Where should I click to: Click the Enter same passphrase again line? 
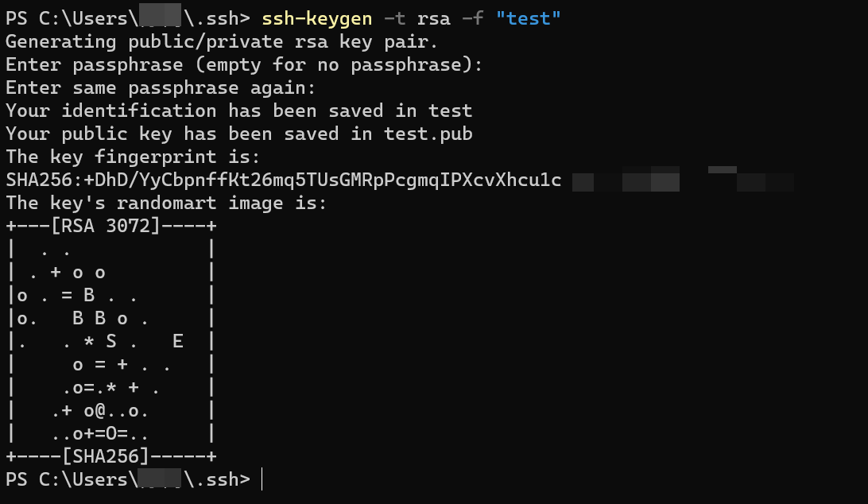pos(161,88)
